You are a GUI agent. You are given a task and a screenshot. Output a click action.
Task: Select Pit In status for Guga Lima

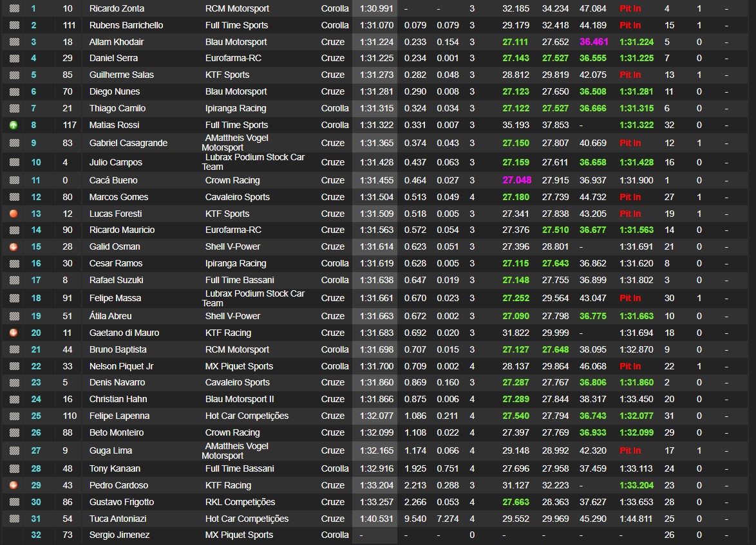coord(630,450)
